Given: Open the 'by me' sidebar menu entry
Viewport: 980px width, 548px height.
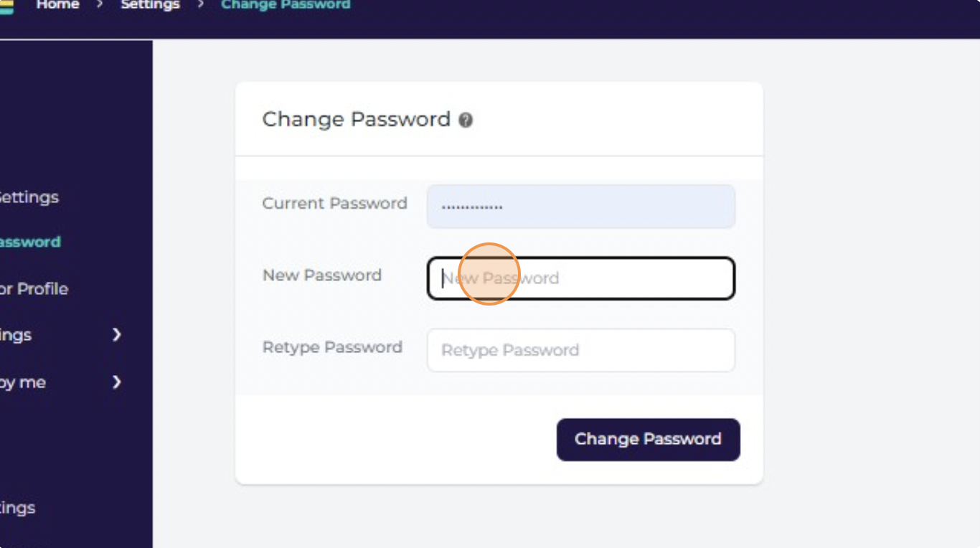Looking at the screenshot, I should (x=23, y=382).
